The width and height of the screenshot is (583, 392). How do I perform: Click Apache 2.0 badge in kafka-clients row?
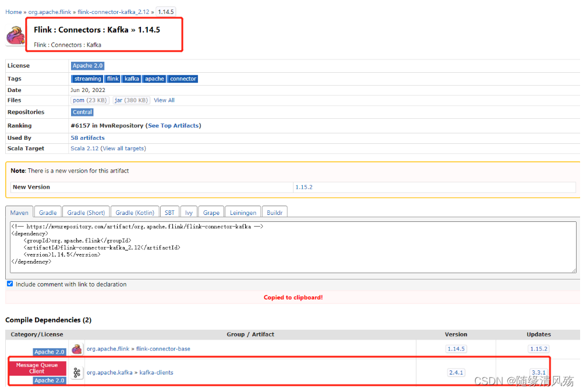[x=50, y=380]
